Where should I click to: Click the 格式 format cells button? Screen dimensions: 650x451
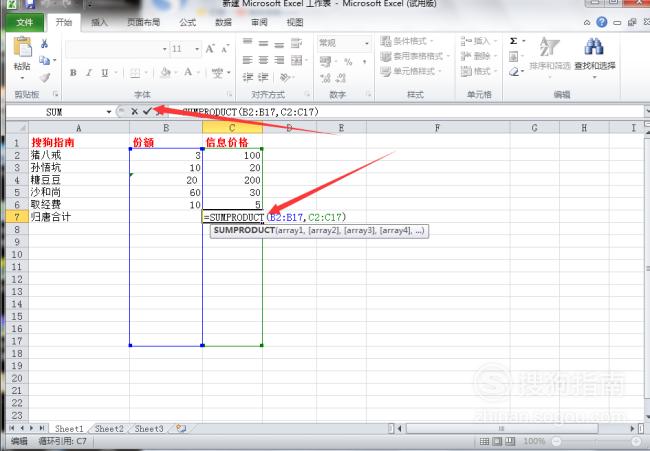point(478,71)
